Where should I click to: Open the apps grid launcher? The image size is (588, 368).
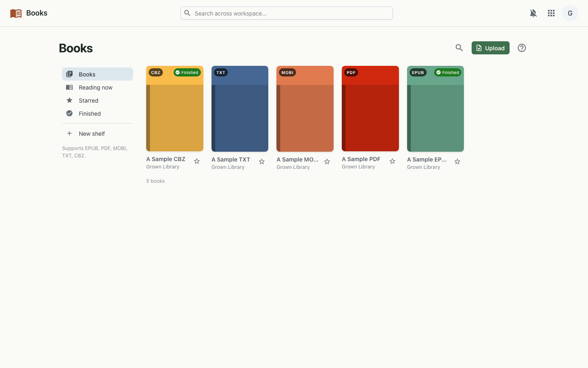(x=551, y=13)
